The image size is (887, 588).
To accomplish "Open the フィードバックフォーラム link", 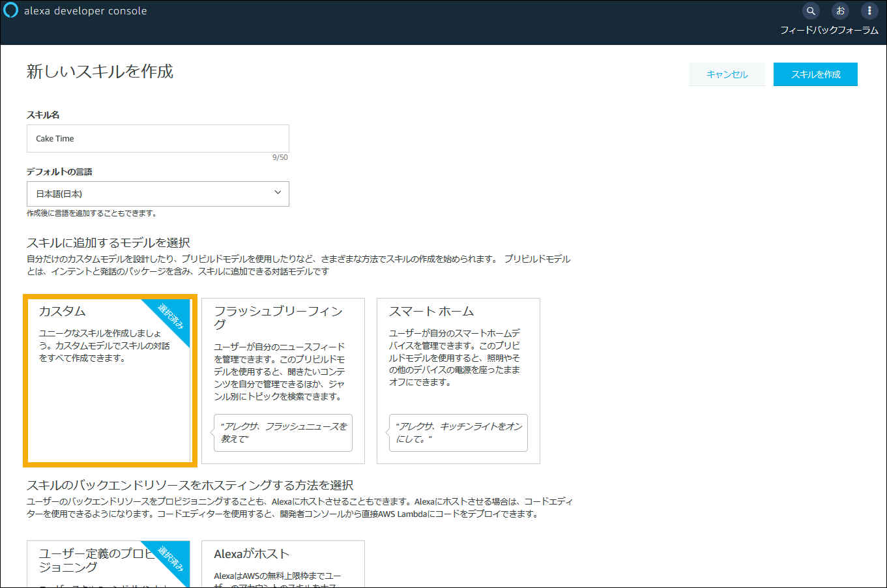I will (x=829, y=30).
